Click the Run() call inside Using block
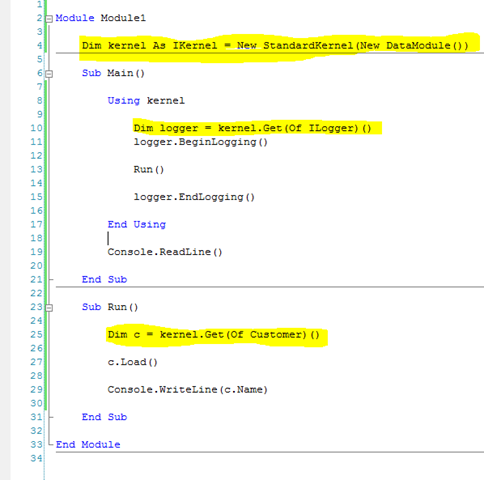484x480 pixels. (x=149, y=170)
